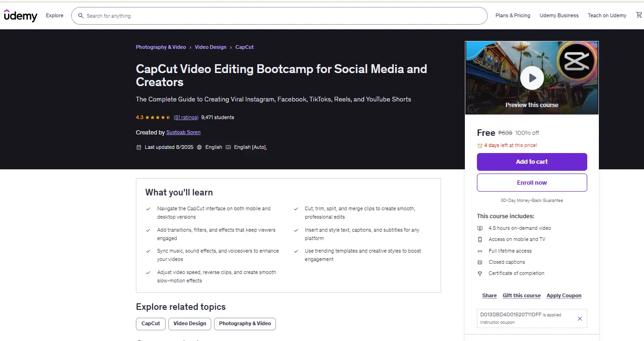Click the mobile and TV access icon

point(480,240)
